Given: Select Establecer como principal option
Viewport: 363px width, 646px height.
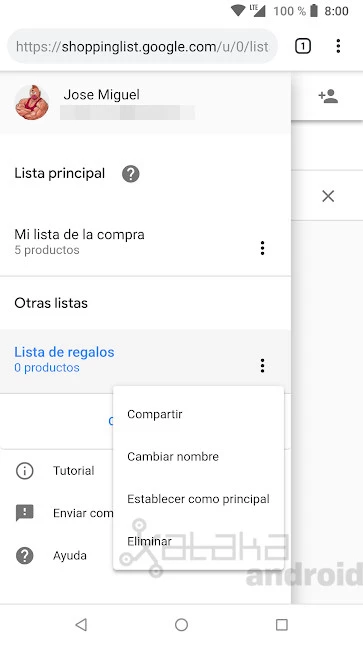Looking at the screenshot, I should pos(199,499).
